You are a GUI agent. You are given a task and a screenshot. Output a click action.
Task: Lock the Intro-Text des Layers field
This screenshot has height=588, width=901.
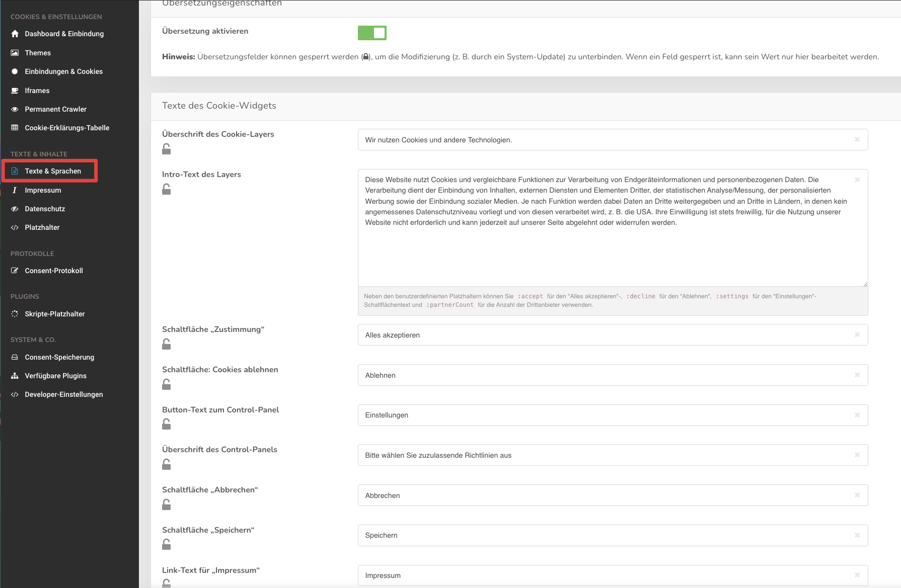tap(166, 189)
